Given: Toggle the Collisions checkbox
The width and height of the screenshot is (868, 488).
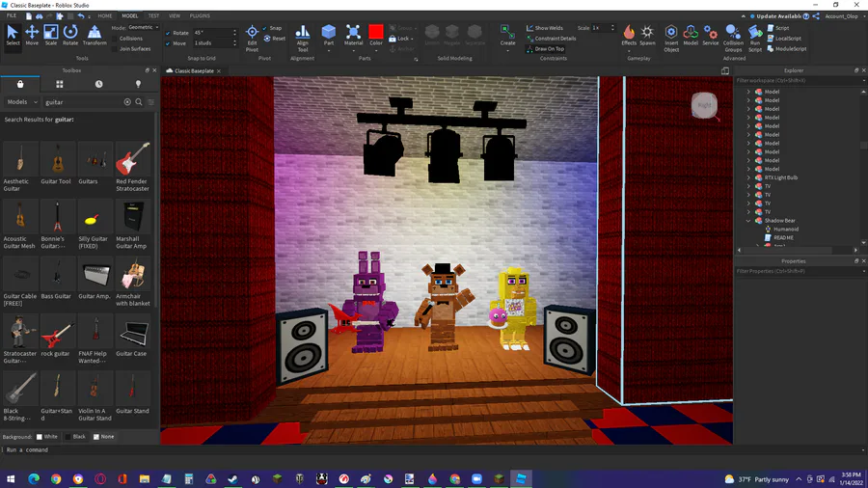Looking at the screenshot, I should pyautogui.click(x=115, y=39).
